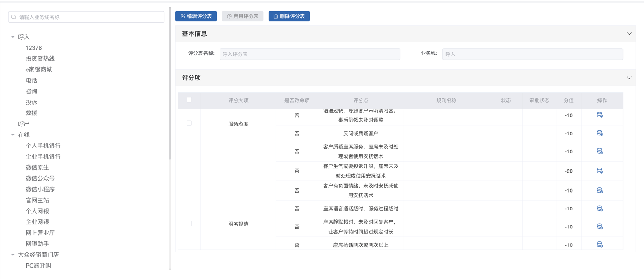Image resolution: width=644 pixels, height=279 pixels.
Task: Click 删除评分表 button
Action: (x=289, y=16)
